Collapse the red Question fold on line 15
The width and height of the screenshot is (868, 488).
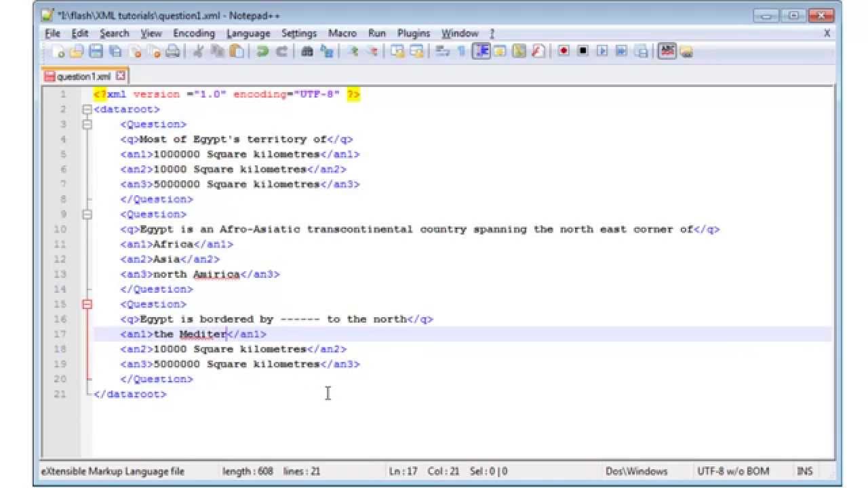pyautogui.click(x=86, y=304)
